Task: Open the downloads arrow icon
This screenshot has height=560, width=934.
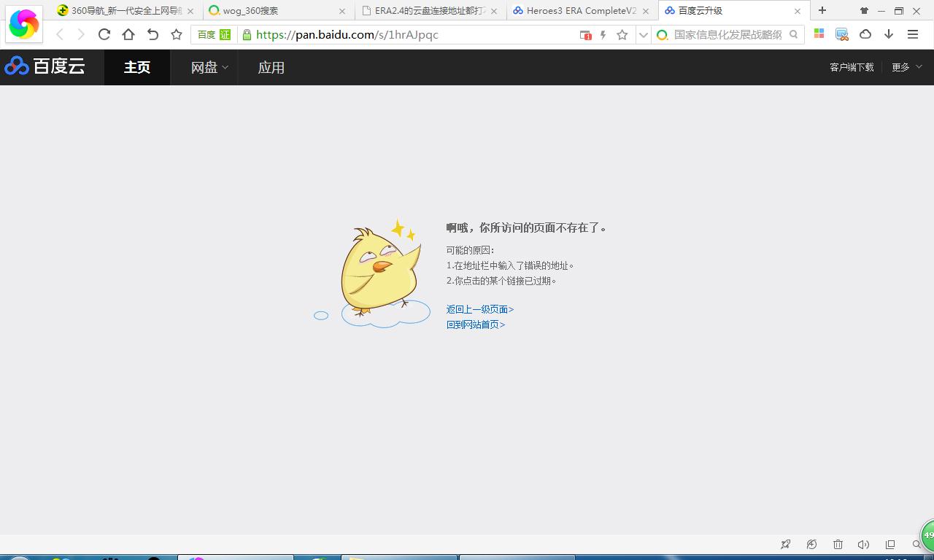Action: coord(889,34)
